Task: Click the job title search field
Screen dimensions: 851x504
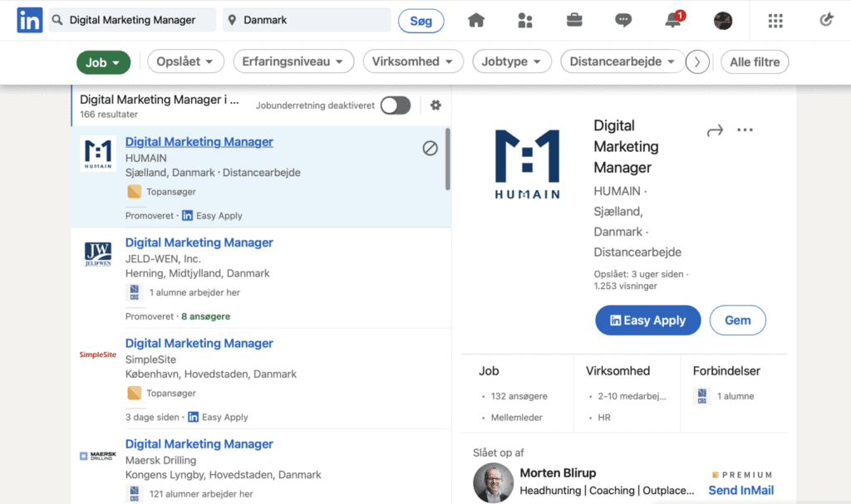Action: [x=132, y=20]
